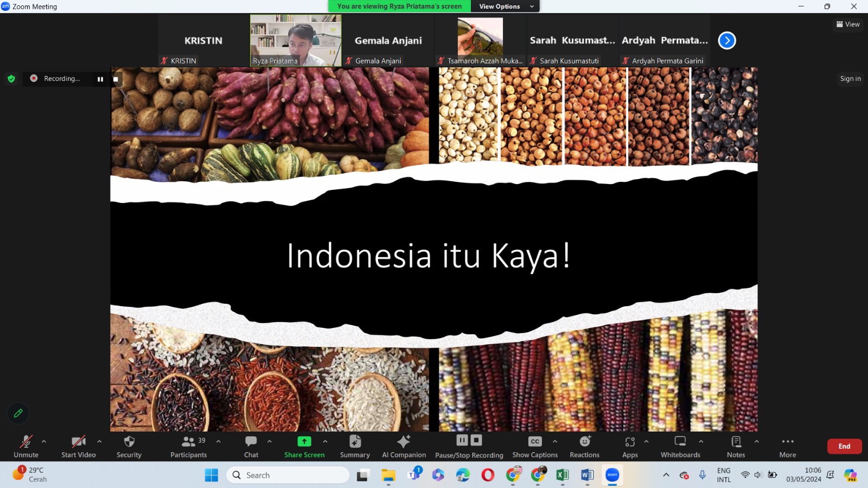Expand caret beside Notes

tap(756, 441)
